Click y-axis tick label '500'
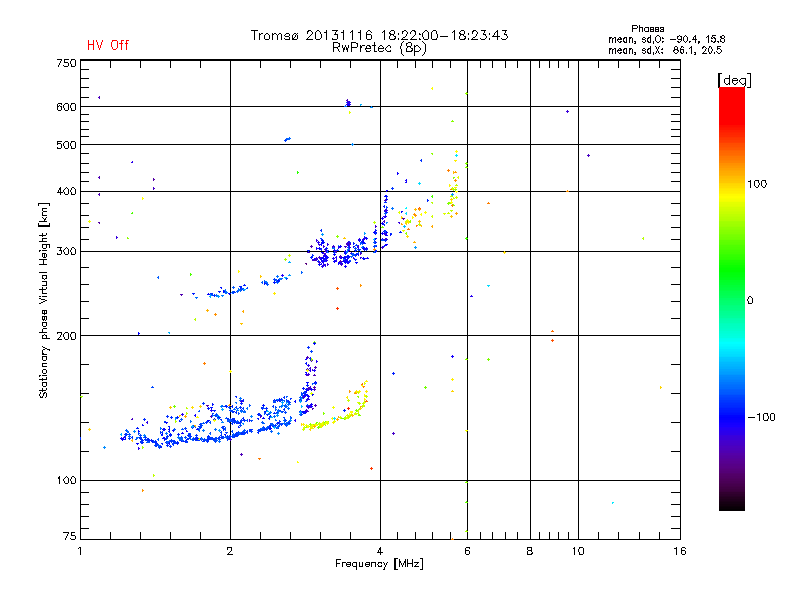This screenshot has height=600, width=800. click(x=66, y=145)
